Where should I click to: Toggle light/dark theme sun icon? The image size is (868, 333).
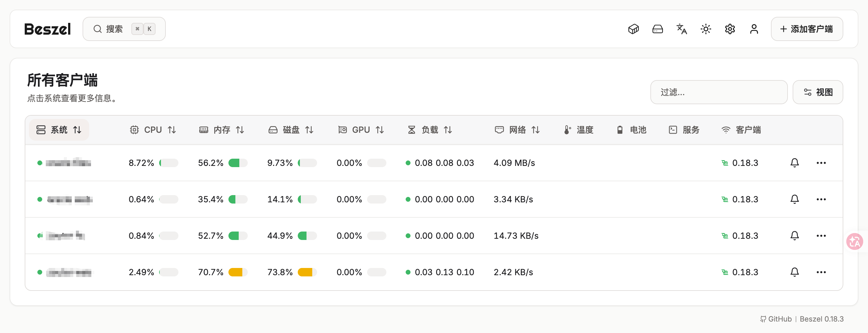coord(706,29)
